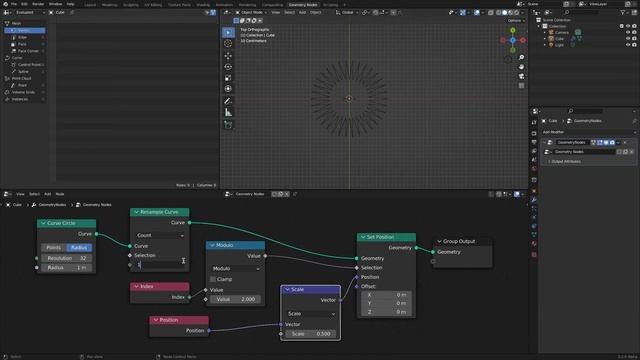Collapse the Resample Curve node chevron
640x360 pixels.
pyautogui.click(x=137, y=212)
